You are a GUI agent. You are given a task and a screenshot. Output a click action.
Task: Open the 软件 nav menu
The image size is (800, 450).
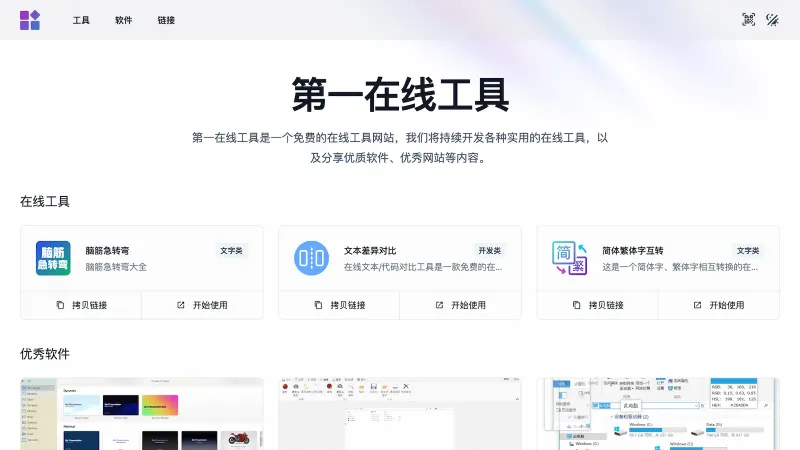coord(123,20)
